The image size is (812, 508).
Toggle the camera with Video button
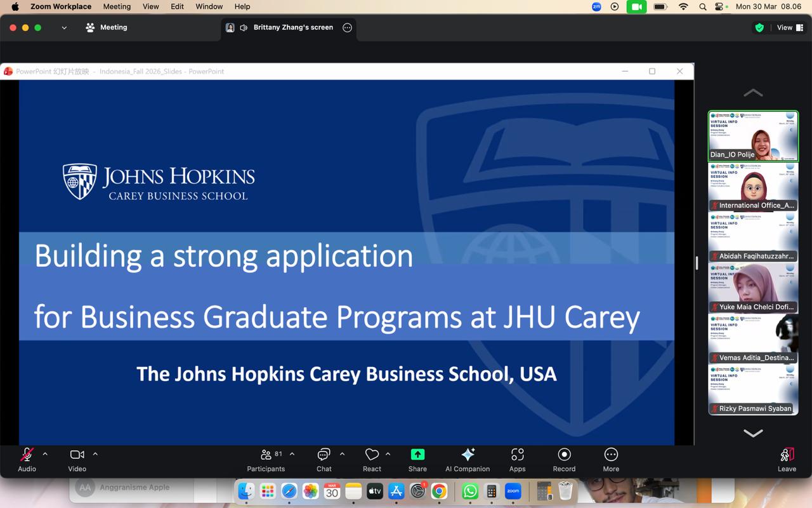coord(77,460)
